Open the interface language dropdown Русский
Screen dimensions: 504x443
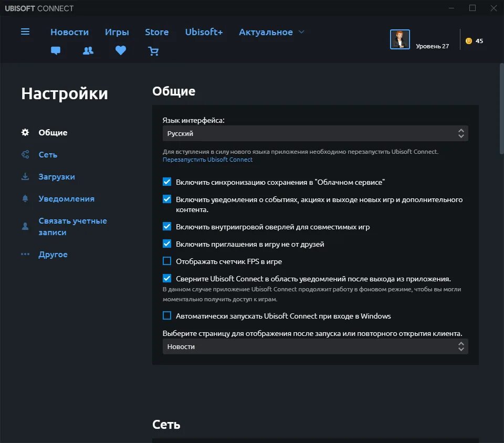(x=316, y=133)
